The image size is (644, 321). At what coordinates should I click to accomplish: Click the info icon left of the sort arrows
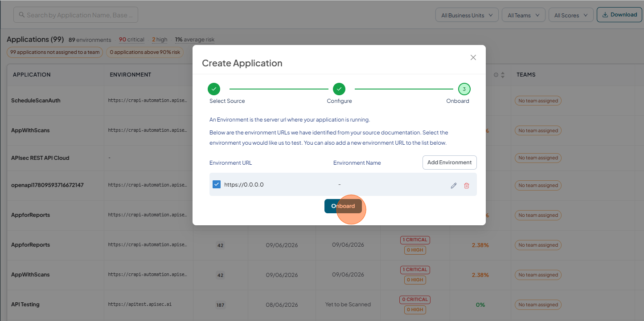point(496,75)
